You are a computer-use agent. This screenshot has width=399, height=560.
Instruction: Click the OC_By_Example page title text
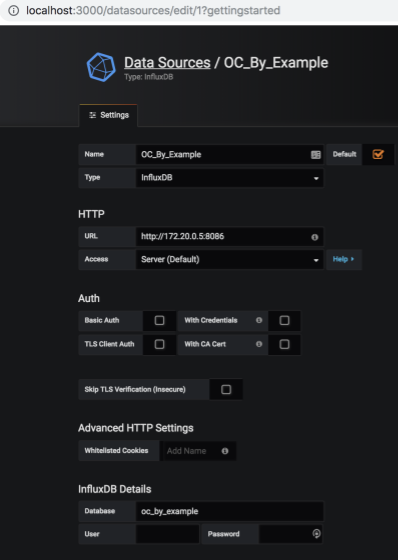pos(276,62)
